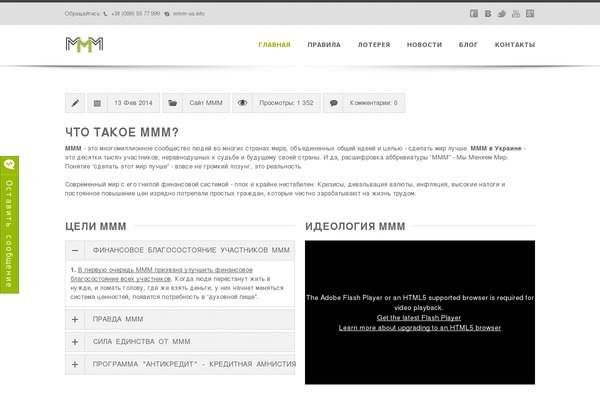
Task: Collapse the Финансовое благосостояние участников МММ section
Action: pyautogui.click(x=180, y=250)
